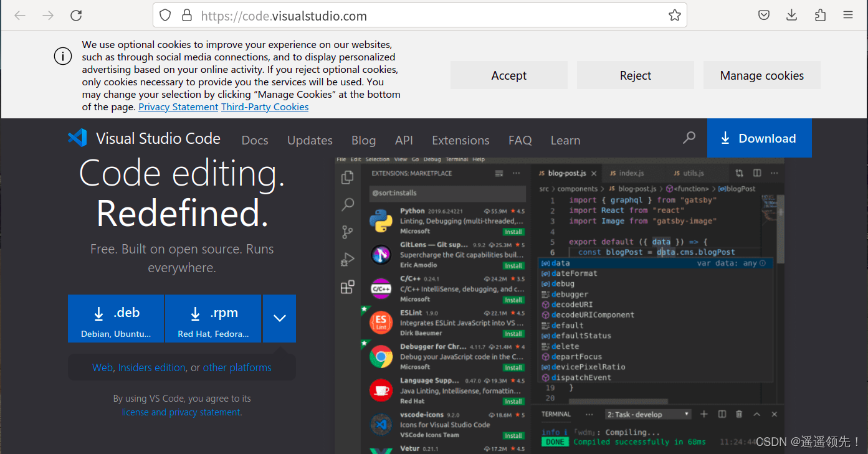Accept the optional cookies
This screenshot has width=868, height=454.
coord(509,75)
